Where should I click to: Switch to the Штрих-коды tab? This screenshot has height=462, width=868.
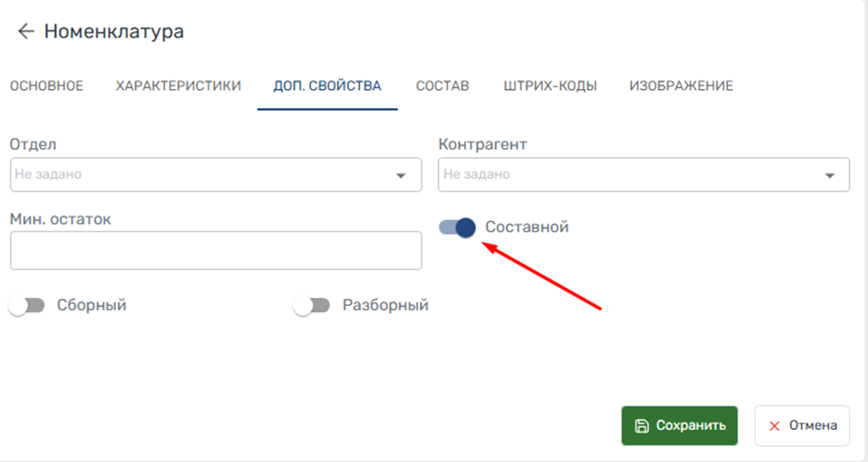[550, 87]
